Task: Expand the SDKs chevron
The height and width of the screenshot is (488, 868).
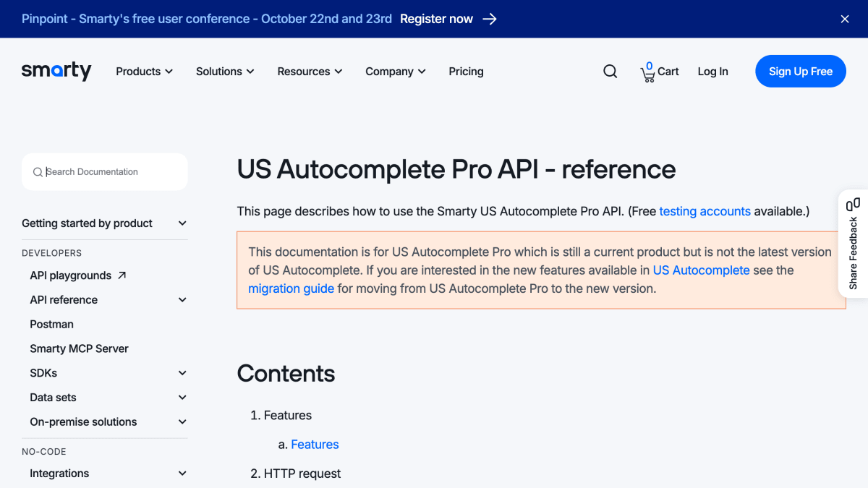Action: coord(182,373)
